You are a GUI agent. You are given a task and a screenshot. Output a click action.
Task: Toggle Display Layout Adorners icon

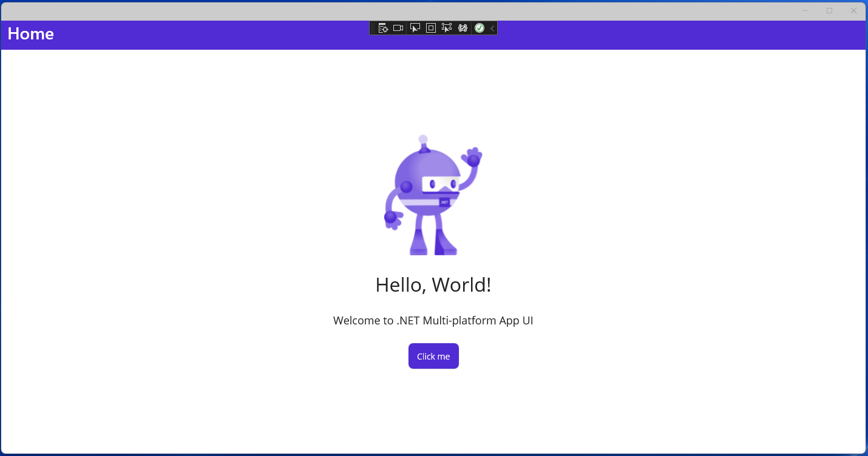click(431, 28)
